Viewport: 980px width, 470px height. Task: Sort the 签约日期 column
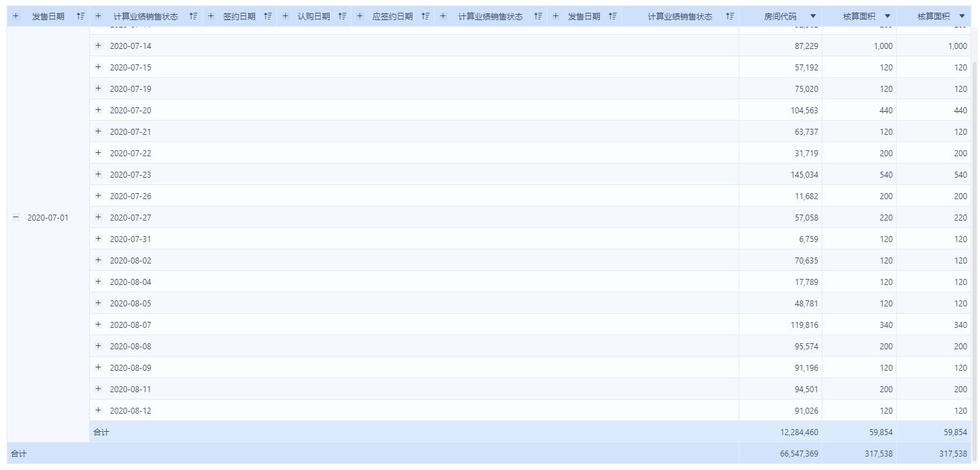[268, 16]
